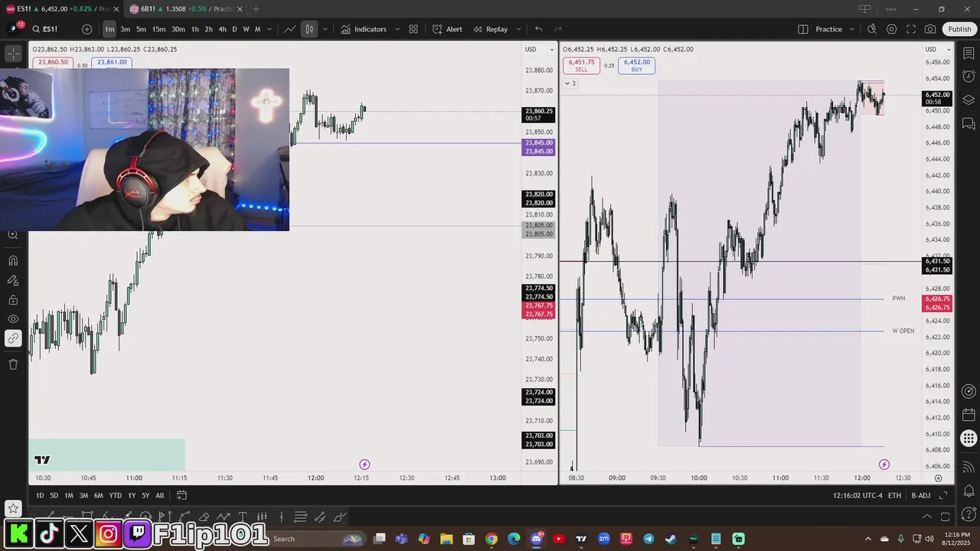Click the red SELL 23,860.50 button
The image size is (980, 551).
tap(53, 64)
